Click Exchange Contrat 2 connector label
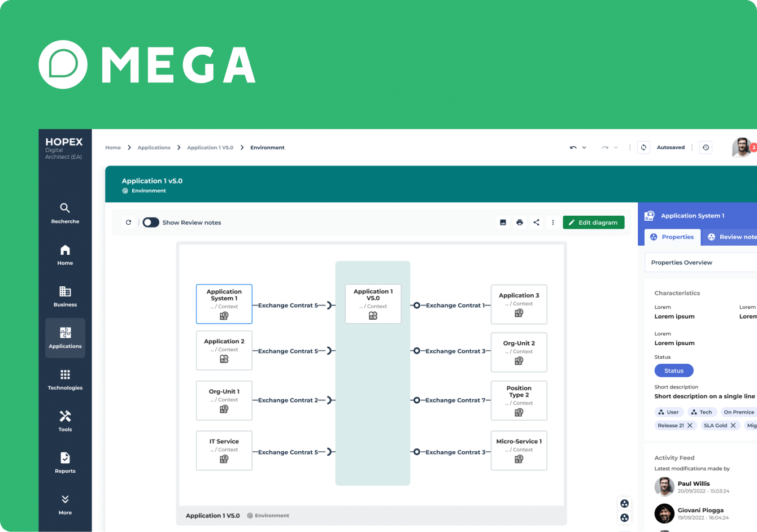The width and height of the screenshot is (757, 532). 288,400
